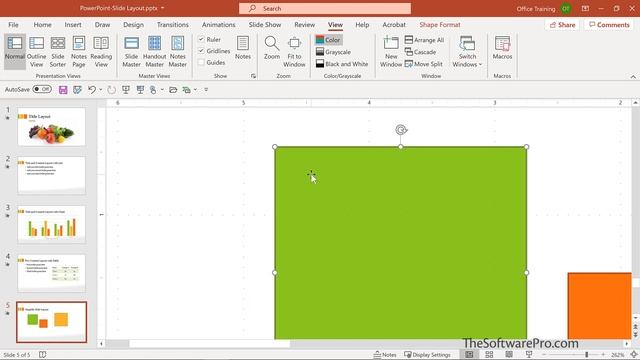Click the Share button
The height and width of the screenshot is (360, 640).
[x=562, y=25]
